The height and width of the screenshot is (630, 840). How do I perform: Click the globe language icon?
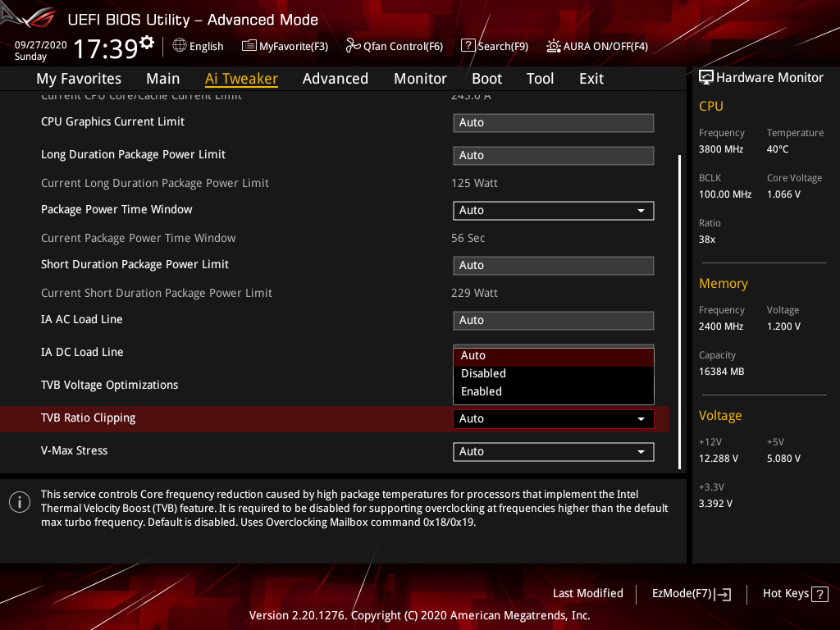tap(180, 46)
